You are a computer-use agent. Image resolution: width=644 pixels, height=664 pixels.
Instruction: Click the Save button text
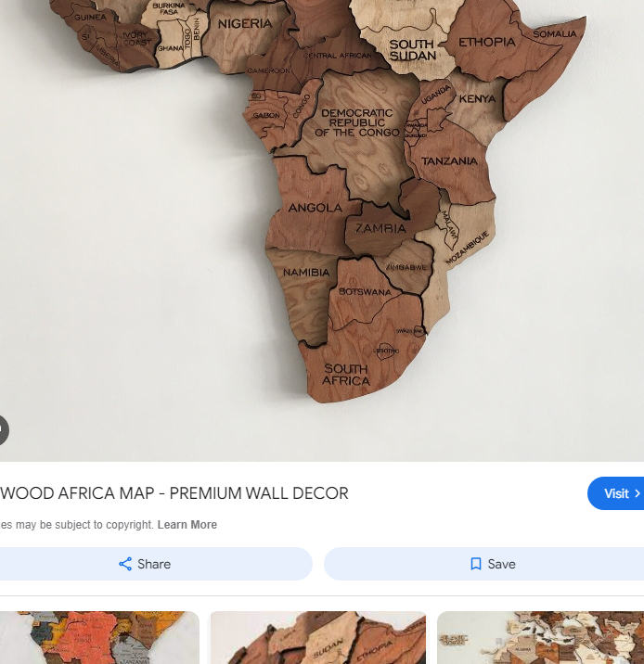click(x=502, y=564)
